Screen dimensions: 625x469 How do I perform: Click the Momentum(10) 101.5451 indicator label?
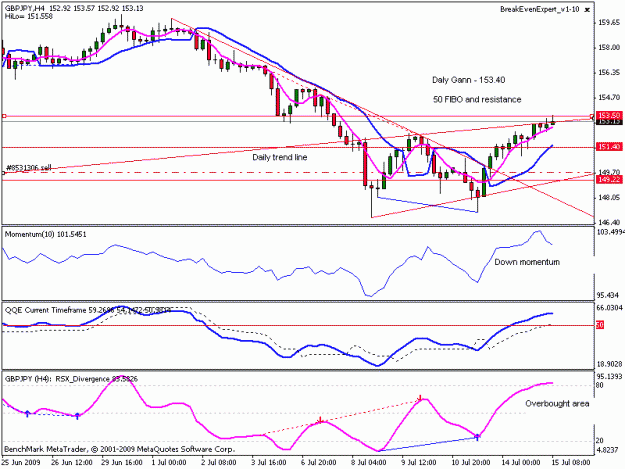click(x=45, y=234)
